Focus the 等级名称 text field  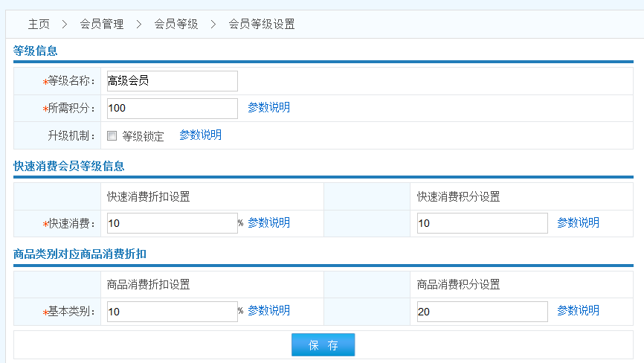[172, 81]
